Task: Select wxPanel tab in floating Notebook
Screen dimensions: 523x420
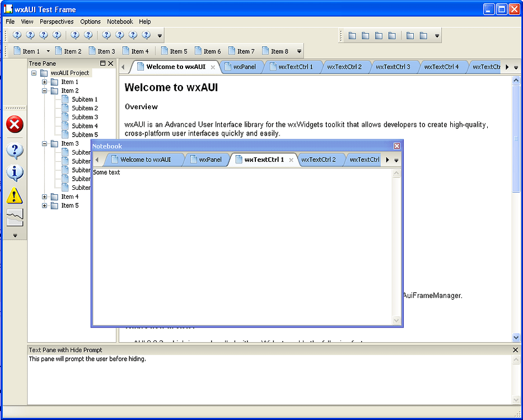Action: tap(207, 160)
